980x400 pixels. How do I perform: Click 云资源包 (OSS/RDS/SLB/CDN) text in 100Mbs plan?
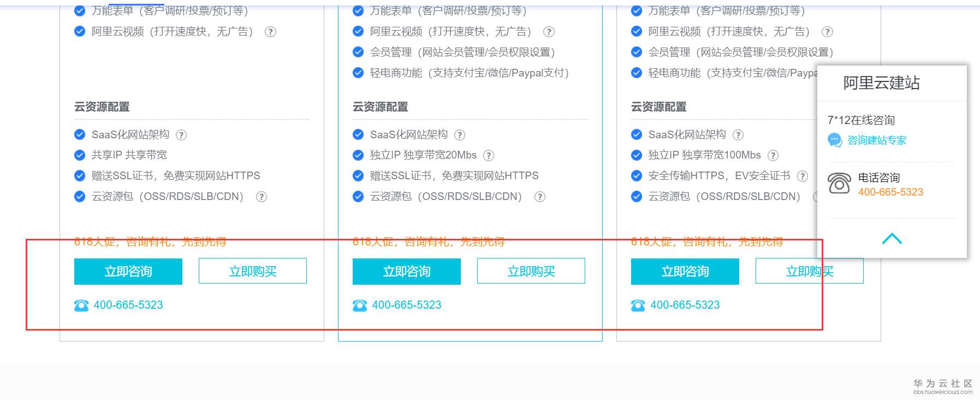[724, 197]
